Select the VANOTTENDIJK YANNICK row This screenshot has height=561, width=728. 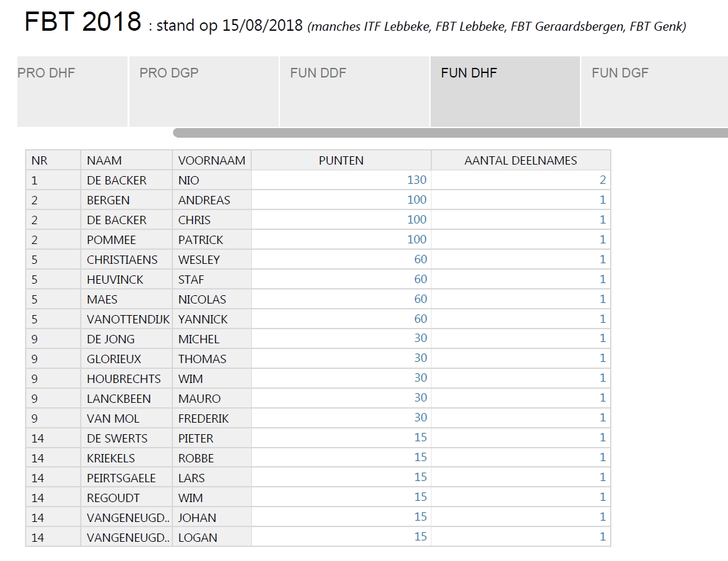click(x=318, y=320)
